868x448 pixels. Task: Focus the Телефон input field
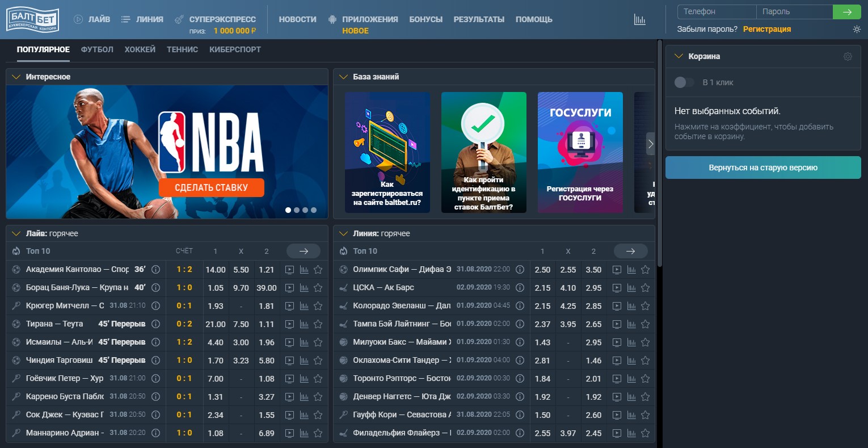coord(717,12)
